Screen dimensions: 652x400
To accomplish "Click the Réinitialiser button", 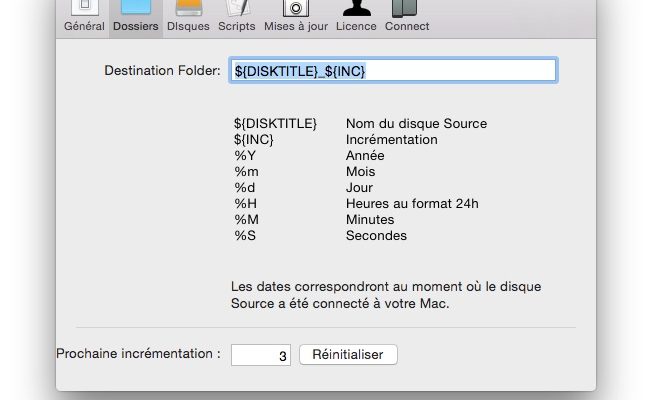I will 348,355.
